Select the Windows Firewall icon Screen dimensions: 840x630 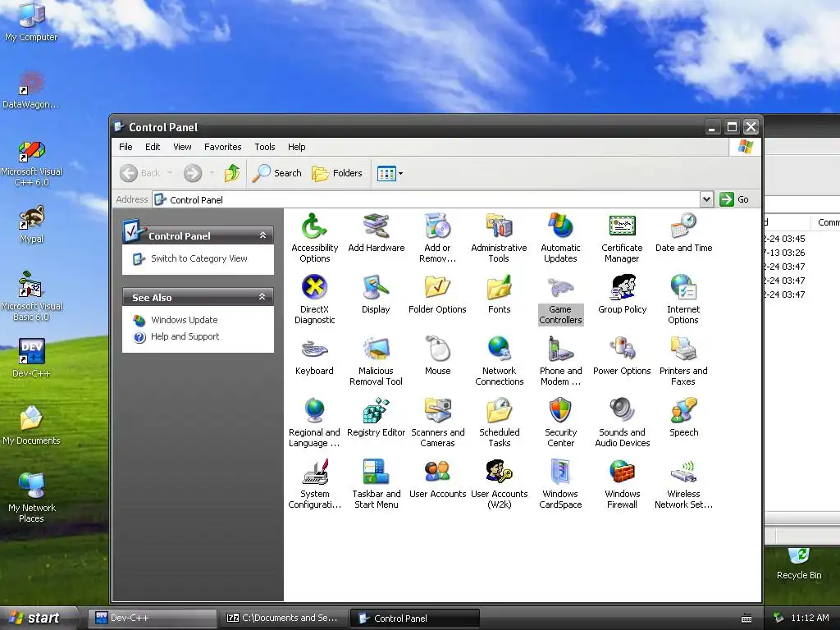[622, 484]
